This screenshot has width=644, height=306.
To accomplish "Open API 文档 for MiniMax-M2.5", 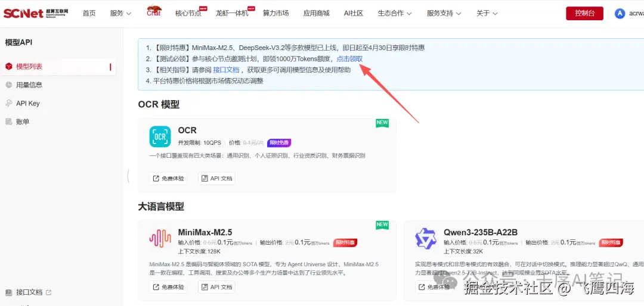I will (217, 287).
